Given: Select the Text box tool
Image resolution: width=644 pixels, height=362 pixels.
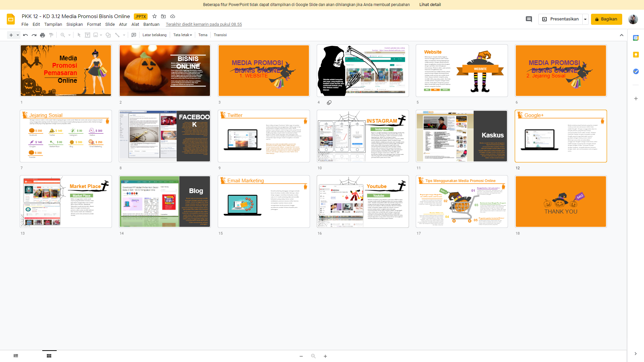Looking at the screenshot, I should coord(87,35).
